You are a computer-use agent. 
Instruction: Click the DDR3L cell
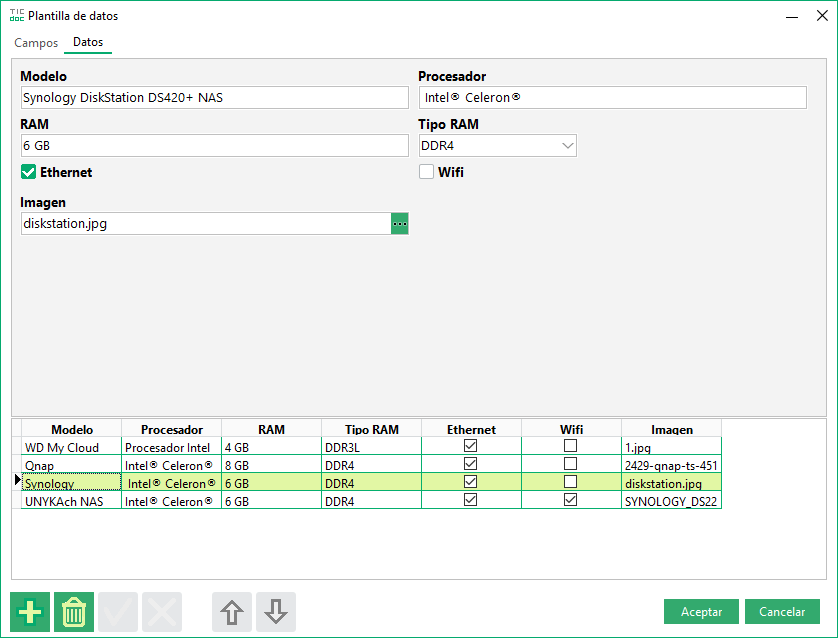(371, 447)
